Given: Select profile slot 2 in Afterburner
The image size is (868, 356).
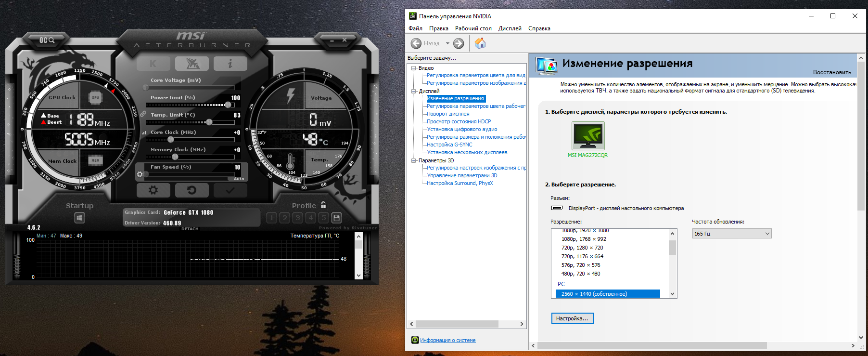Looking at the screenshot, I should (285, 218).
